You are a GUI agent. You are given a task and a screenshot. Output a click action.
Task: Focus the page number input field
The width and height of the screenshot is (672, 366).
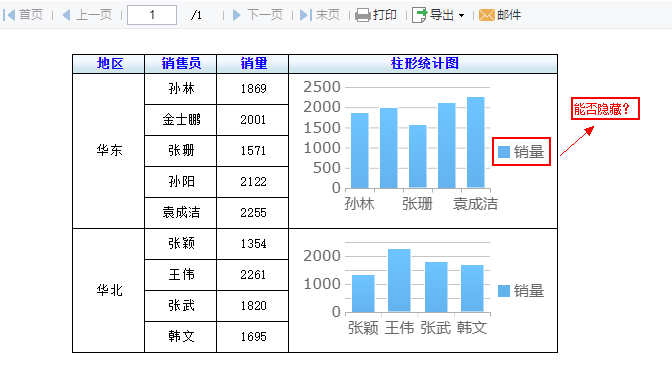(x=152, y=15)
